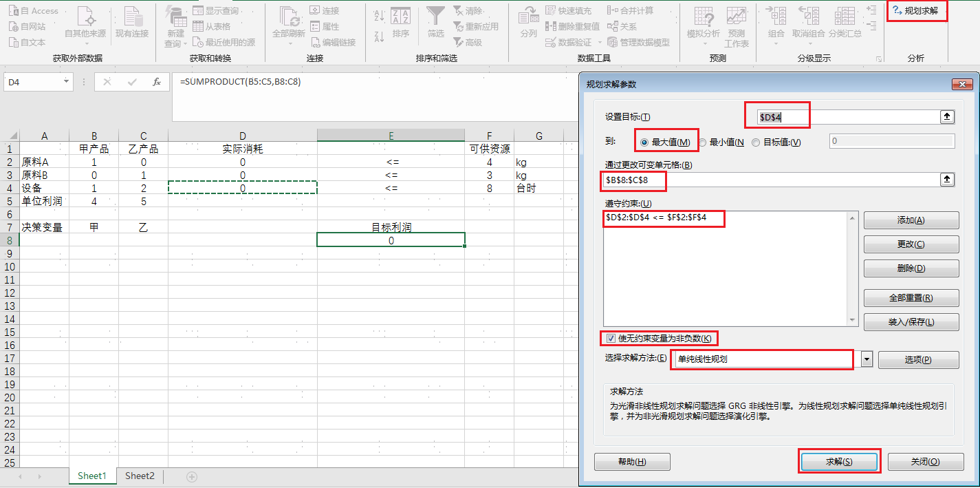980x488 pixels.
Task: Click 分列 (Text to Columns)
Action: click(528, 21)
